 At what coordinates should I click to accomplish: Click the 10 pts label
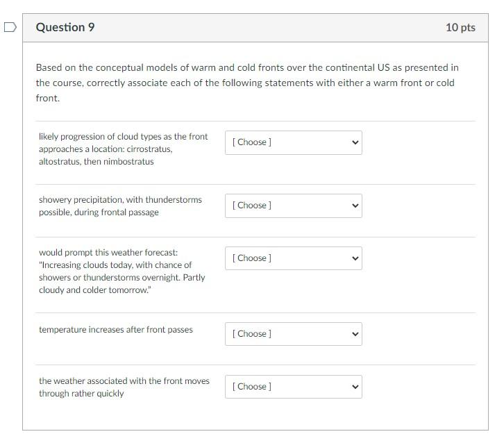coord(460,28)
